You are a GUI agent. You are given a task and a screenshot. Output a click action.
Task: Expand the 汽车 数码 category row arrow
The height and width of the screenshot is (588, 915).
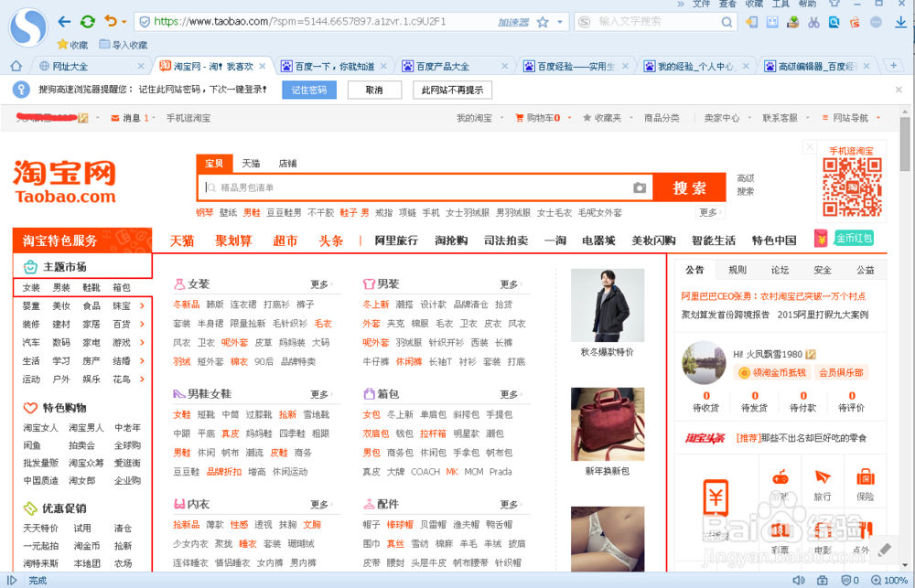142,342
